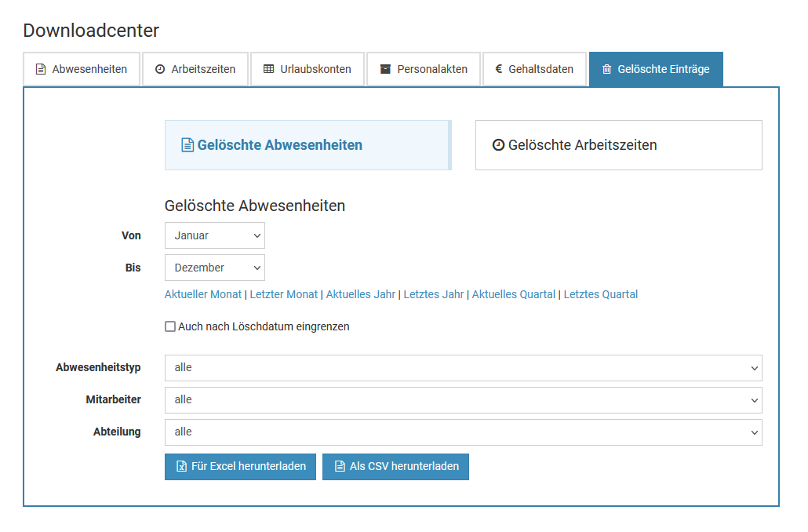Screen dimensions: 808x532
Task: Click the euro icon on Gehaltsdaten tab
Action: (499, 69)
